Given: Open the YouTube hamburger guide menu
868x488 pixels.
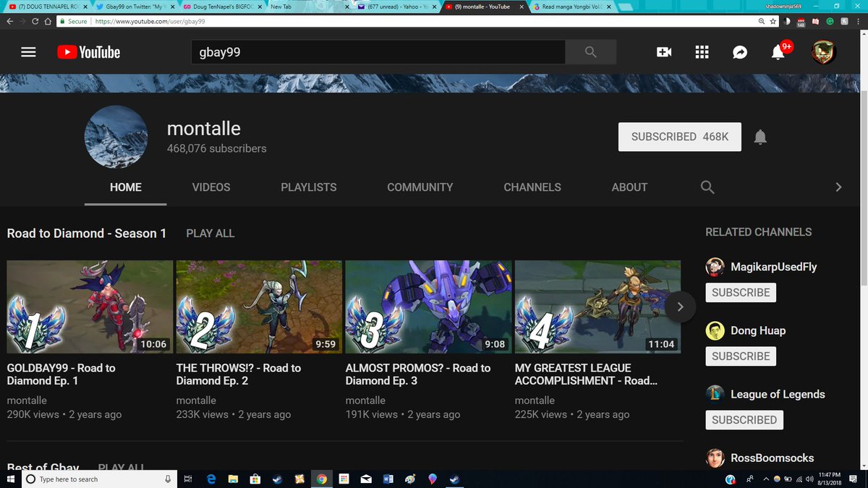Looking at the screenshot, I should [x=28, y=52].
